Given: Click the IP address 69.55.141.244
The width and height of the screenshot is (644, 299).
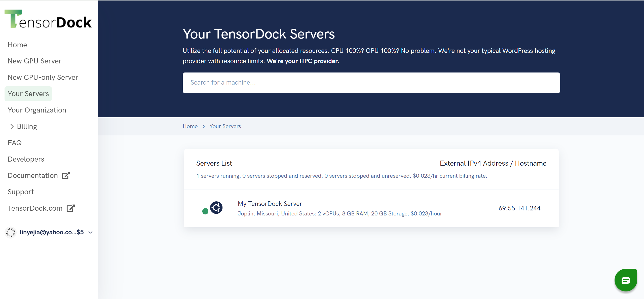Looking at the screenshot, I should (x=519, y=208).
